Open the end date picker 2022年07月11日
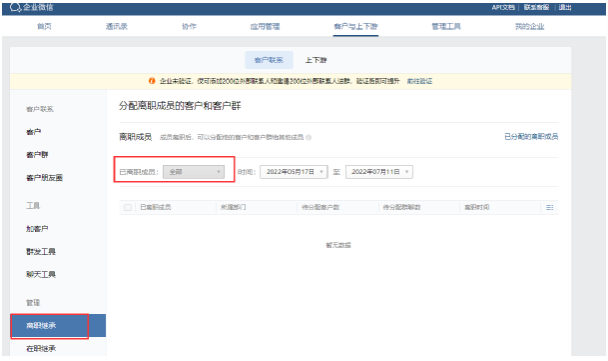This screenshot has width=608, height=361. point(379,172)
